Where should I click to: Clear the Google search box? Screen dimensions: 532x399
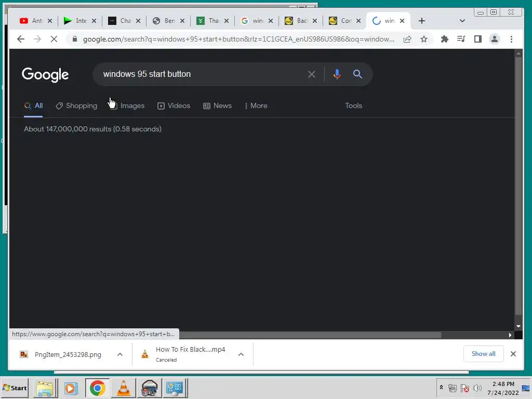click(x=312, y=74)
